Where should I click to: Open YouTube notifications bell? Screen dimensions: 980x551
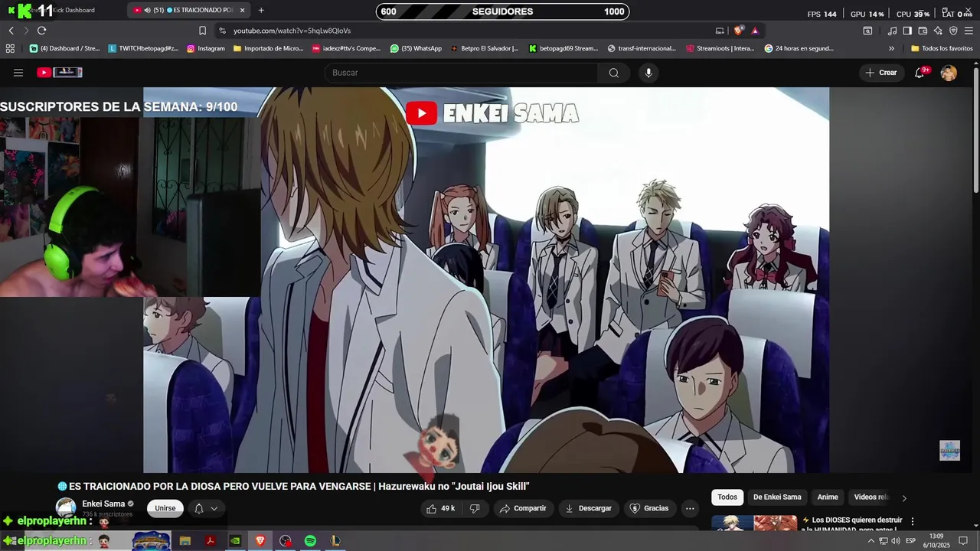(920, 73)
